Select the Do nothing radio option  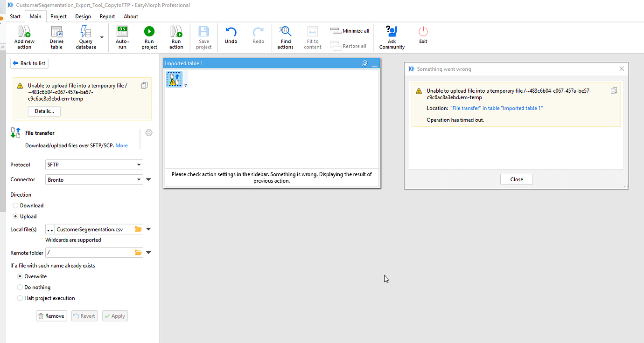(x=20, y=288)
